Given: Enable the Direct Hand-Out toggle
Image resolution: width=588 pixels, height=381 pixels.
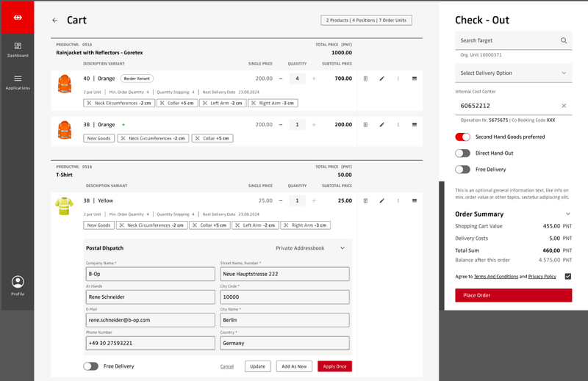Looking at the screenshot, I should (462, 153).
